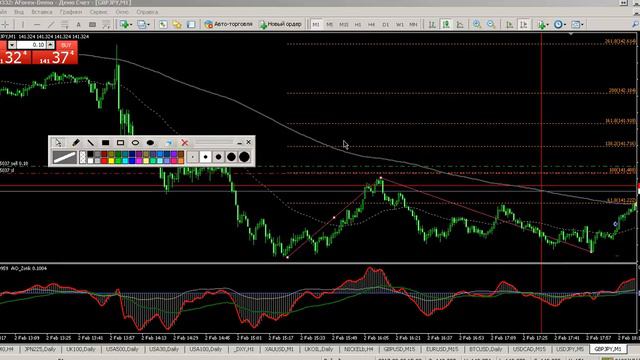
Task: Draw a vertical line object
Action: coord(23,24)
